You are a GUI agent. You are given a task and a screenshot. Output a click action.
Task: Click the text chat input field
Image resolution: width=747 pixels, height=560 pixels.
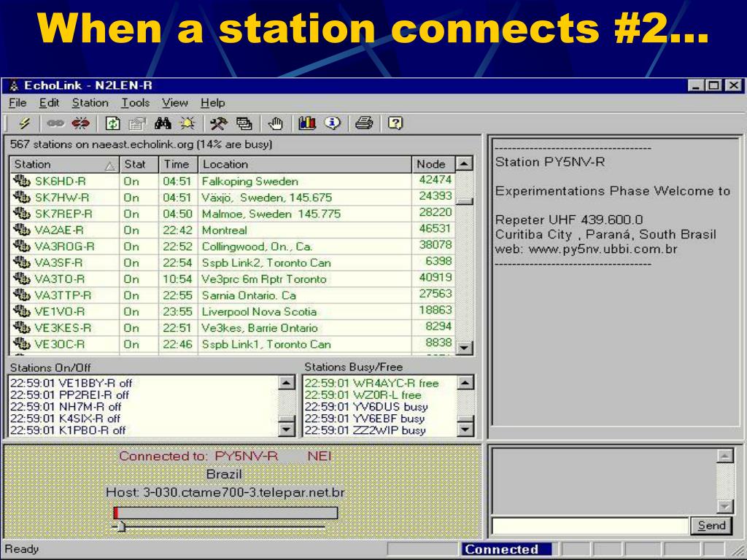(590, 526)
